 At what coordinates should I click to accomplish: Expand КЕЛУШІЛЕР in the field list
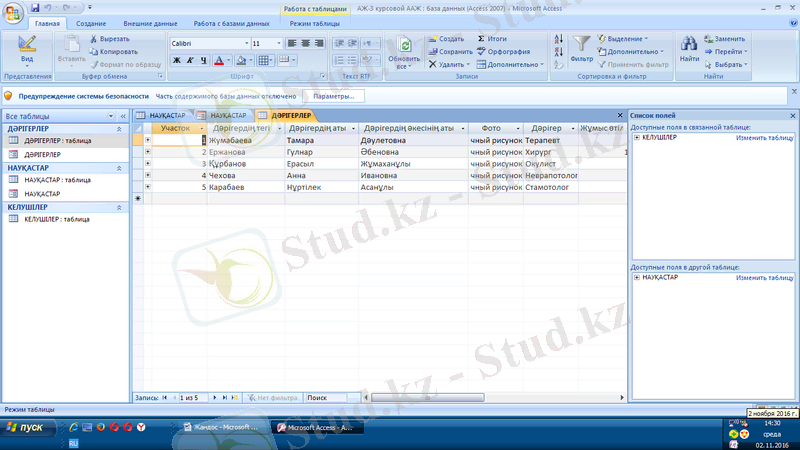(x=637, y=137)
